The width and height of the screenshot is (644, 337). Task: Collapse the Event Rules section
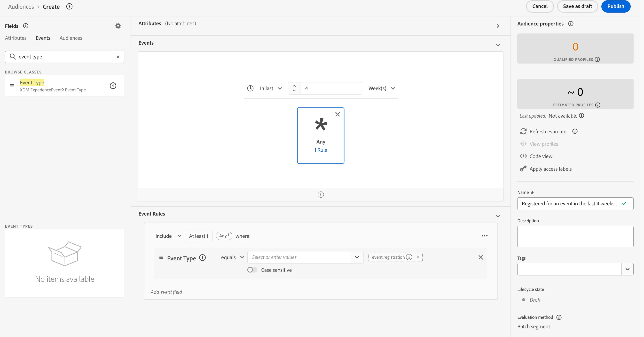click(x=498, y=217)
